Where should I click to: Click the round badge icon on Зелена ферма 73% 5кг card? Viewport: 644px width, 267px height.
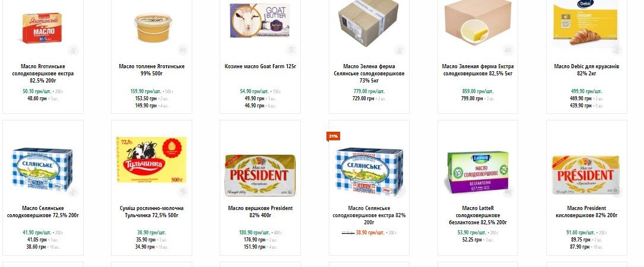pos(399,50)
